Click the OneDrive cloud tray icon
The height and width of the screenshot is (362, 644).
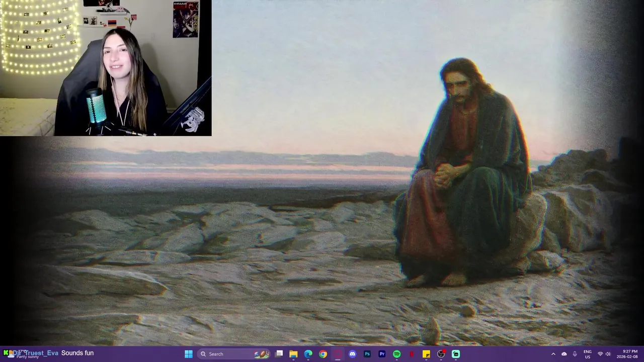[564, 354]
